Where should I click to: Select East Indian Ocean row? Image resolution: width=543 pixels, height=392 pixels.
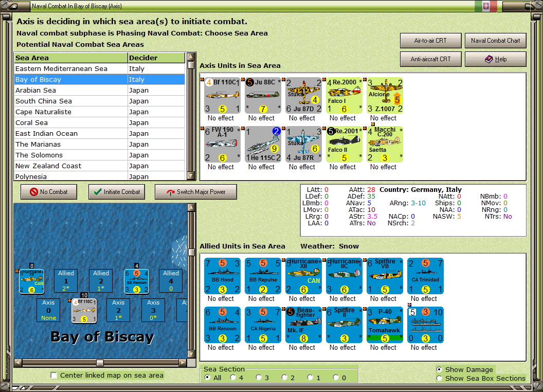pyautogui.click(x=99, y=133)
